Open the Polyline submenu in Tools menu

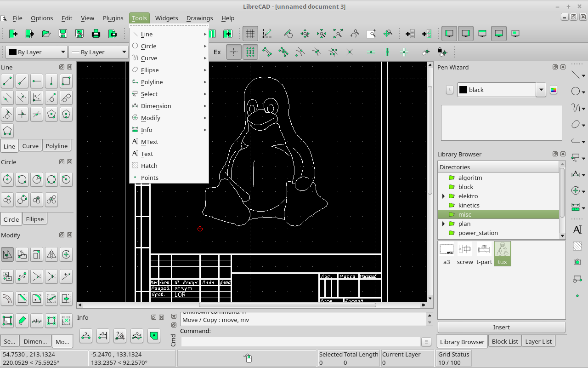[x=169, y=82]
